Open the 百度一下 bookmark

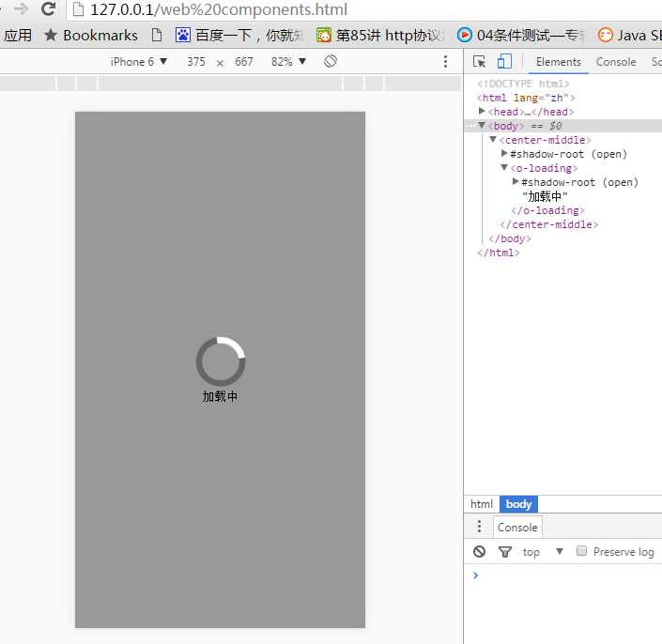click(x=239, y=36)
